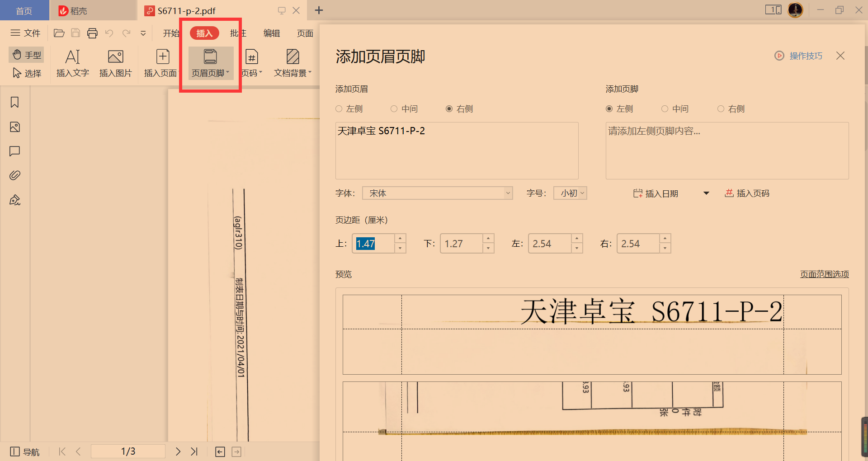The image size is (868, 461).
Task: Go to the last page
Action: click(x=194, y=452)
